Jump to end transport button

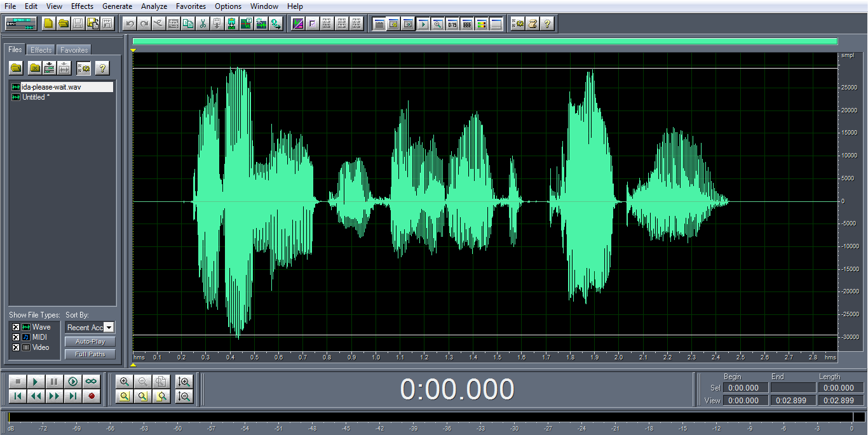click(x=73, y=396)
